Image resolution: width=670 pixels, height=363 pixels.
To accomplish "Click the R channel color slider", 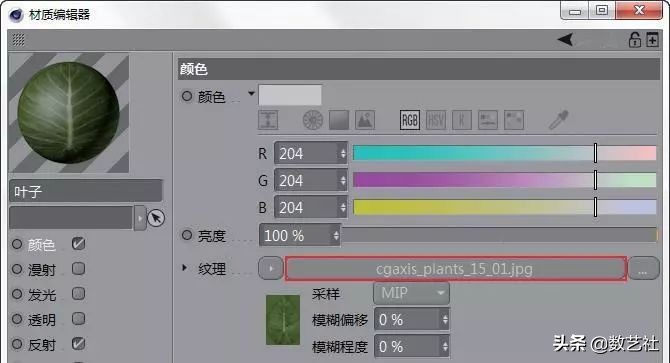I will (x=505, y=153).
